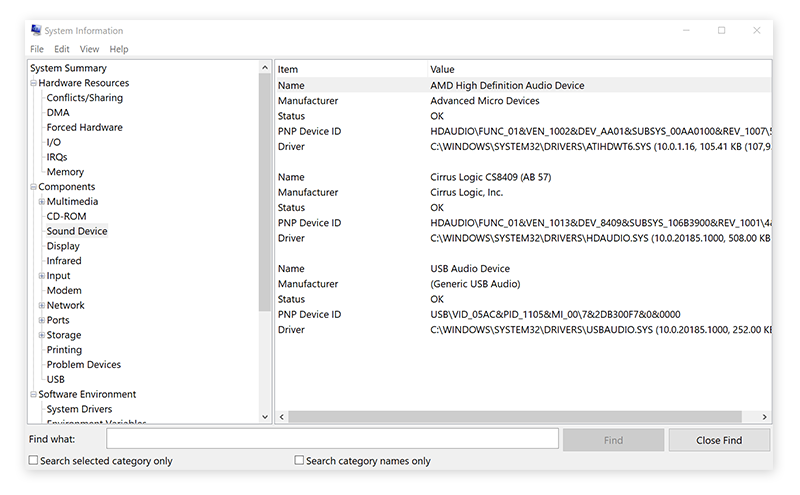This screenshot has height=495, width=800.
Task: Click the horizontal scrollbar's right arrow in details pane
Action: pos(766,416)
